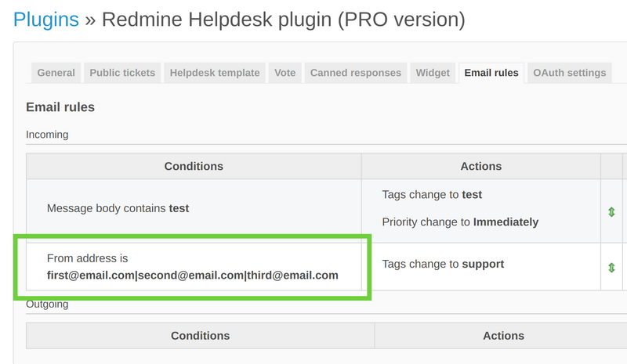The image size is (627, 364).
Task: Click the reorder arrows on the test rule row
Action: click(x=611, y=211)
